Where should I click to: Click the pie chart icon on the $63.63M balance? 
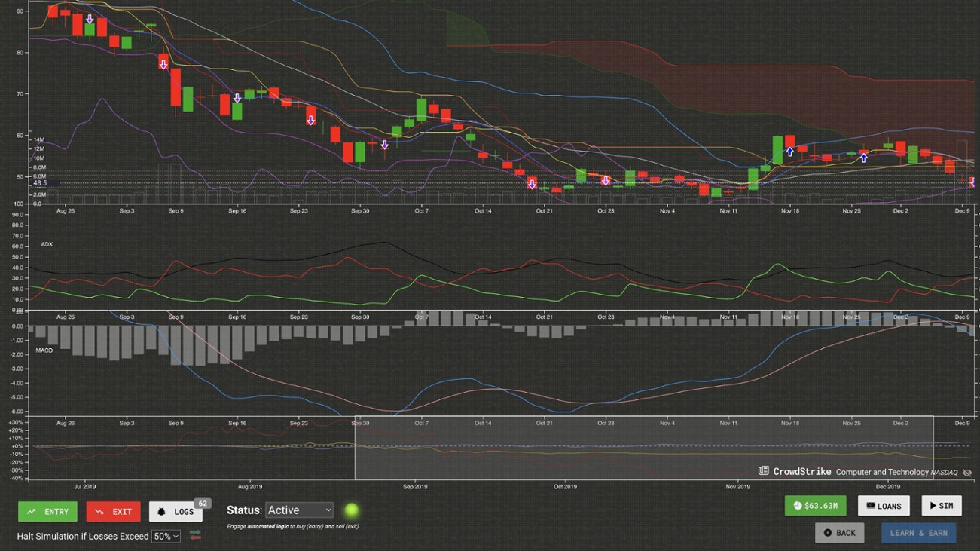point(798,506)
